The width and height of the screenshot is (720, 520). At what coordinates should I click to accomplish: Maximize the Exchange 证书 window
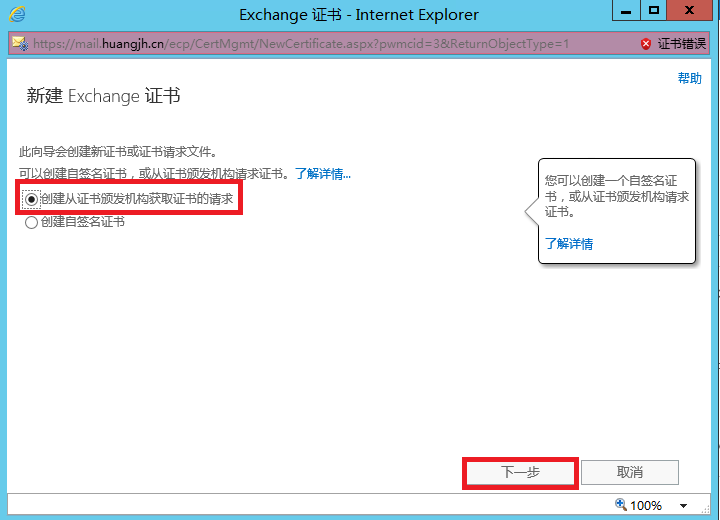click(x=653, y=11)
